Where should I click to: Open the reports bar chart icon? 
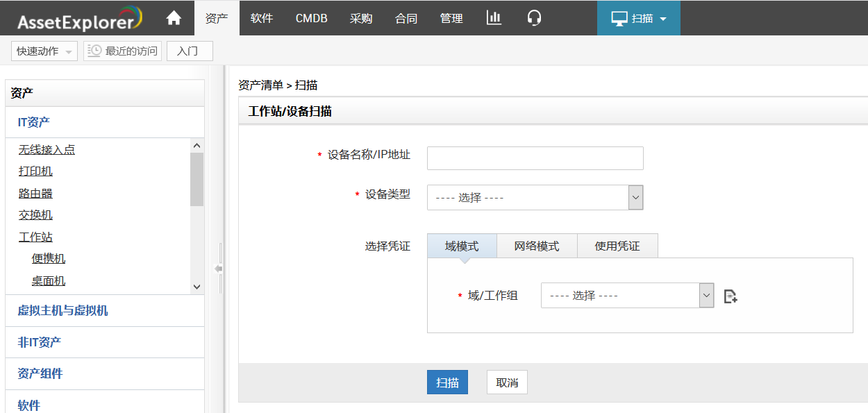494,18
